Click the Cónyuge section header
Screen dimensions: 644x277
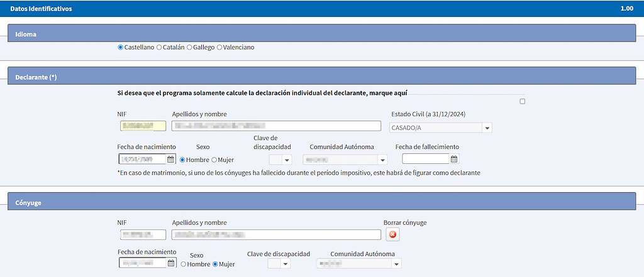[x=321, y=202]
